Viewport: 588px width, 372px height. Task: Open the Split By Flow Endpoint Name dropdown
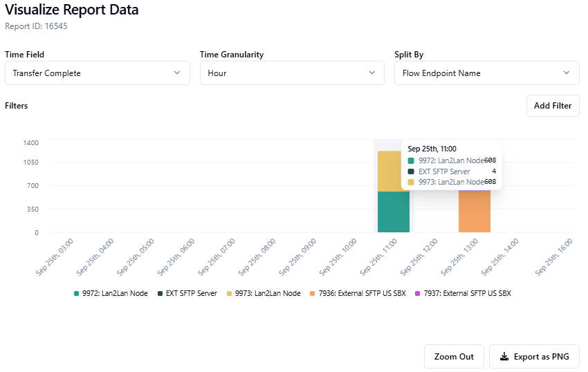pos(486,73)
